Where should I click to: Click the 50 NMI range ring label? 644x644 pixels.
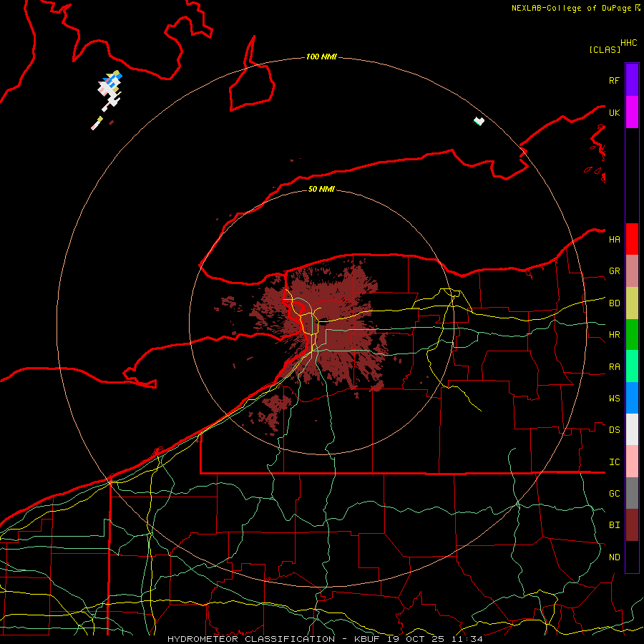[x=321, y=189]
